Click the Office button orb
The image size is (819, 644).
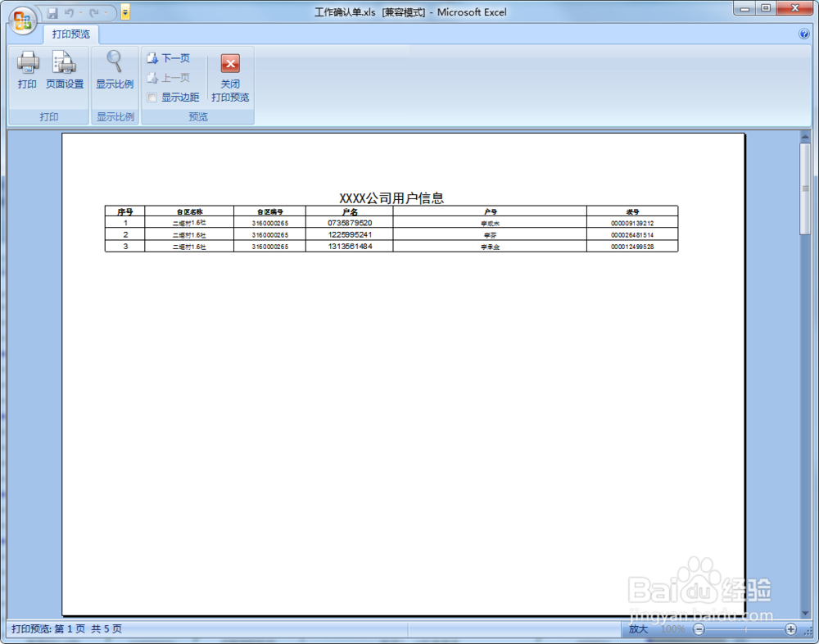tap(22, 20)
